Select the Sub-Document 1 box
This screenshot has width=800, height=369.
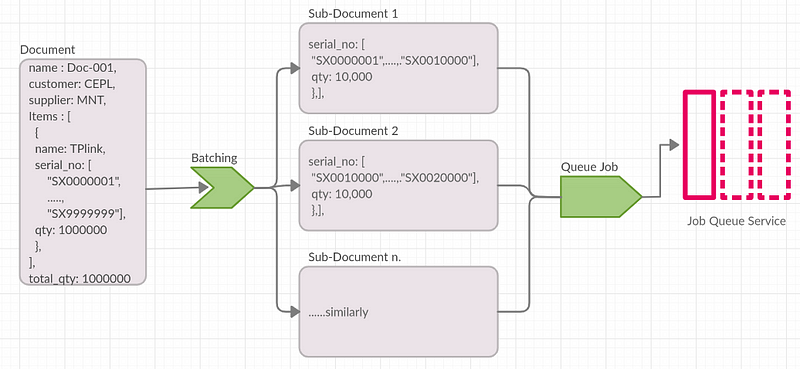[398, 68]
